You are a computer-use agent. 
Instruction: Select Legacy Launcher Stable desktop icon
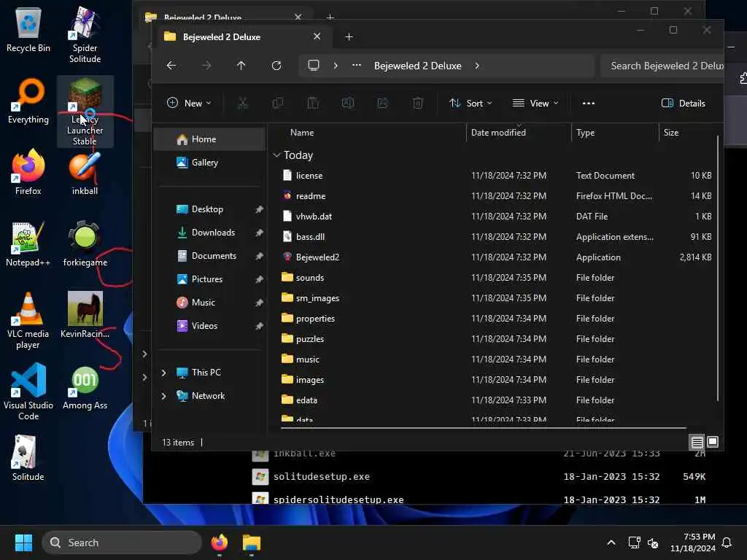point(85,112)
